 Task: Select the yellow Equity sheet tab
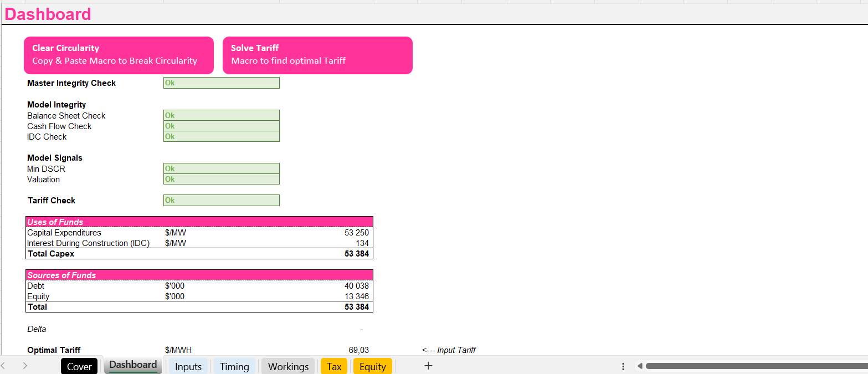tap(372, 366)
